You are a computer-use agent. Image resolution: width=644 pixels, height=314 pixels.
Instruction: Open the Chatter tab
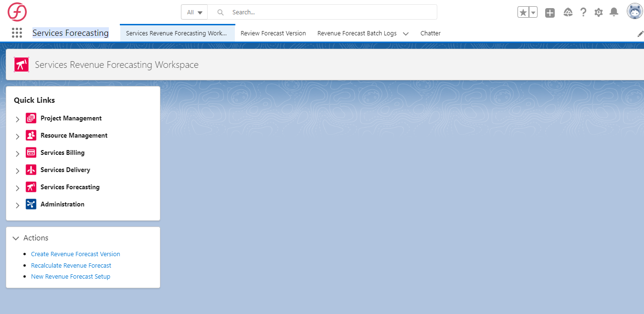click(430, 33)
